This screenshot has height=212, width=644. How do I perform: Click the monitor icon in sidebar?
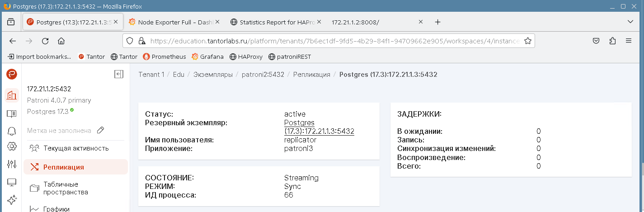coord(11,183)
